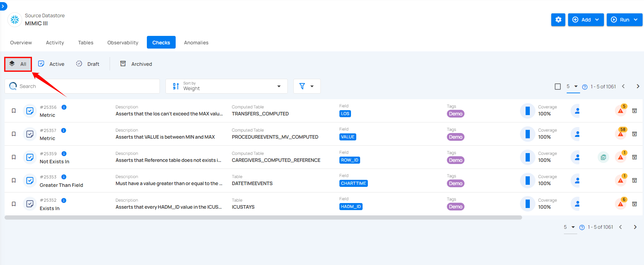Show info for check #25357
Viewport: 644px width, 265px height.
tap(64, 130)
